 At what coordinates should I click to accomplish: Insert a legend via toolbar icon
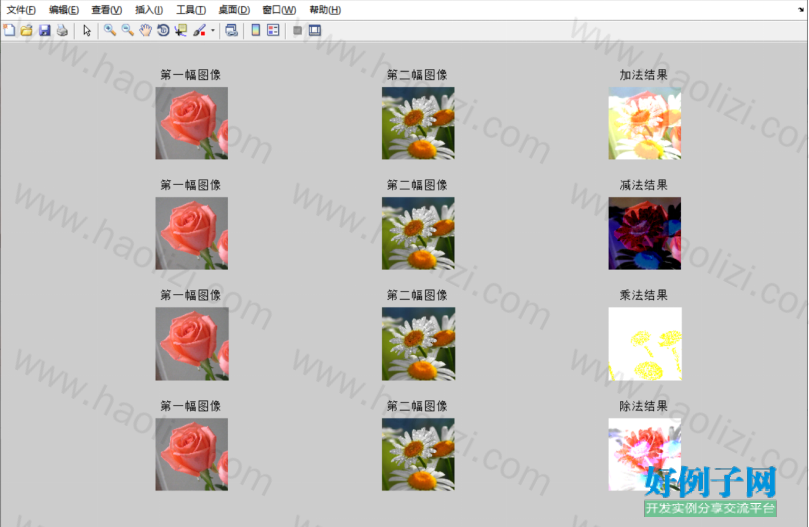[x=273, y=30]
